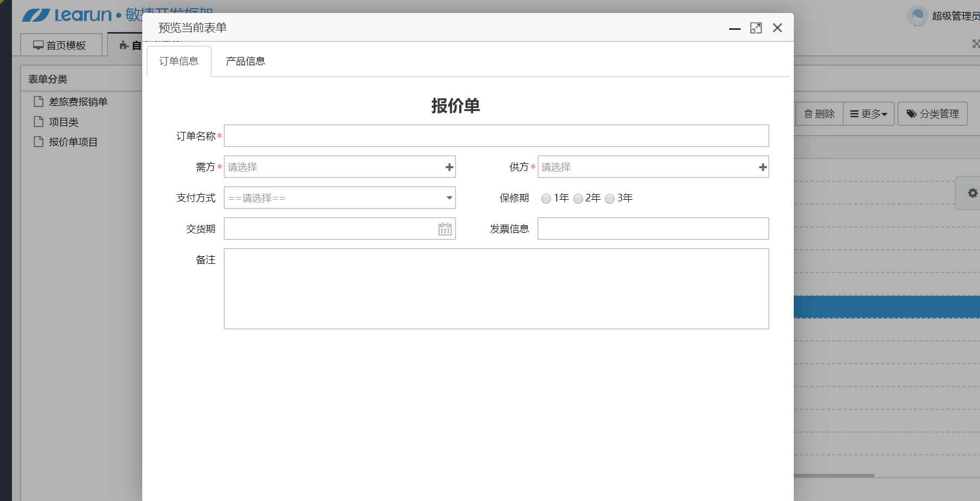
Task: Select 报价单项目 in the category tree
Action: [x=73, y=142]
